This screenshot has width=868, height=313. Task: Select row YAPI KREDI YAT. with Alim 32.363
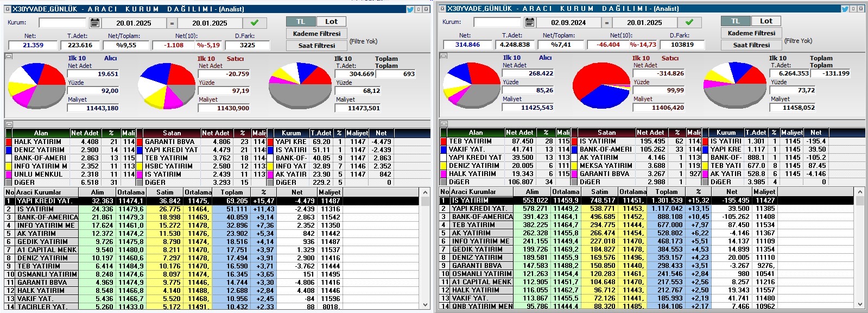click(212, 201)
